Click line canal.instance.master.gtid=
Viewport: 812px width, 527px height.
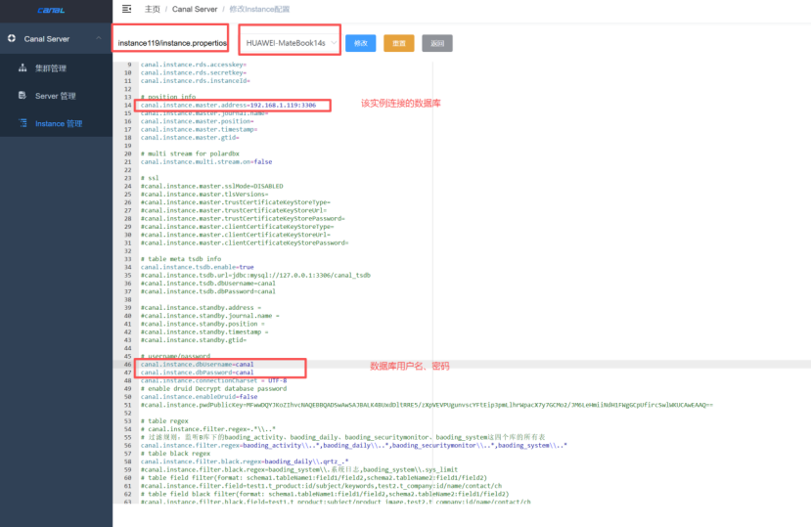(x=190, y=138)
